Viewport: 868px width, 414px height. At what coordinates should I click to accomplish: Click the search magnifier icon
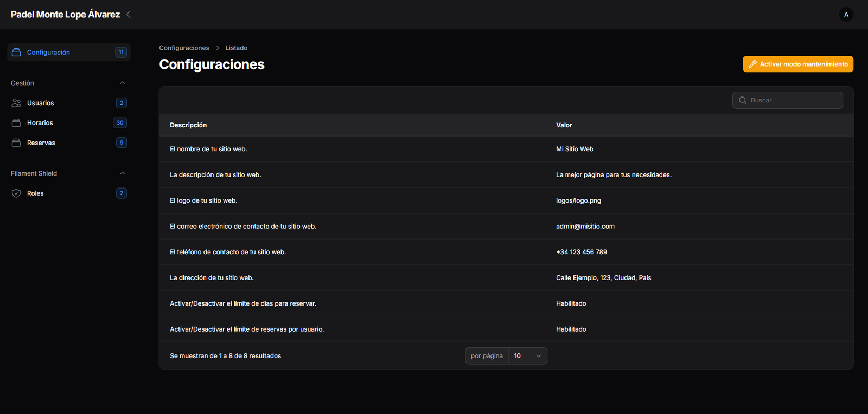pos(743,100)
